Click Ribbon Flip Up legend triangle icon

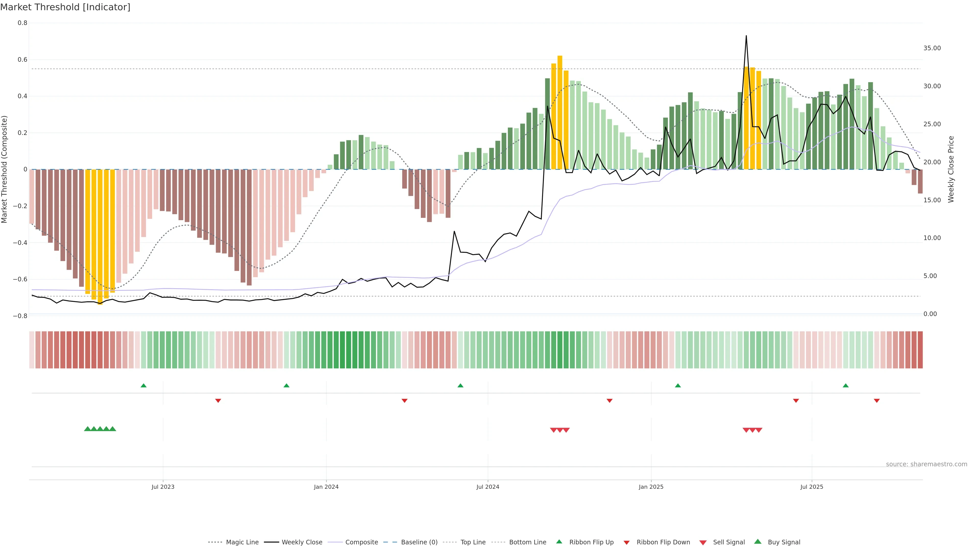pos(559,542)
